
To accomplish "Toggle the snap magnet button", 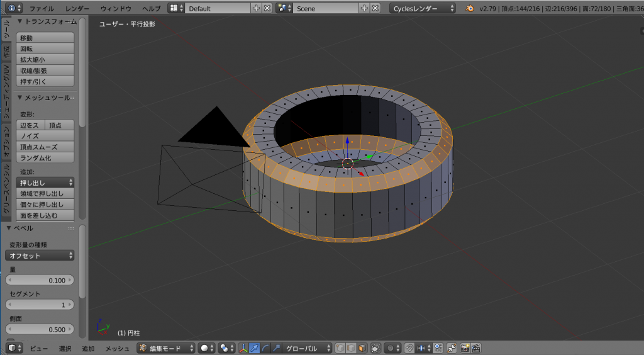I will [409, 348].
